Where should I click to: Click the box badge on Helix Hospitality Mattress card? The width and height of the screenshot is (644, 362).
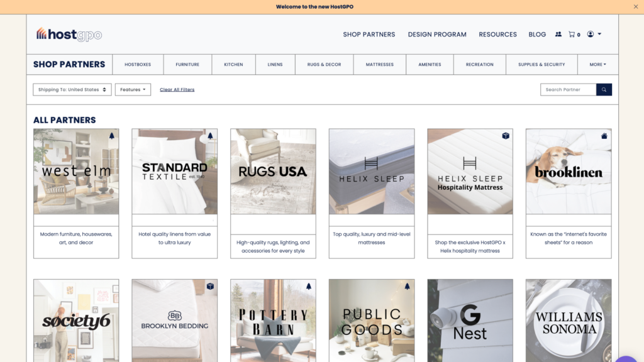(x=506, y=136)
